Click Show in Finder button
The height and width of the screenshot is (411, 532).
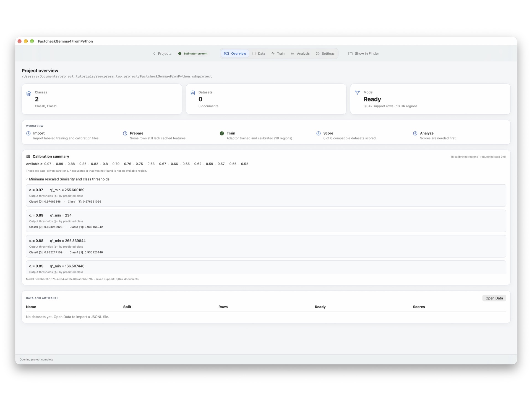pos(364,54)
